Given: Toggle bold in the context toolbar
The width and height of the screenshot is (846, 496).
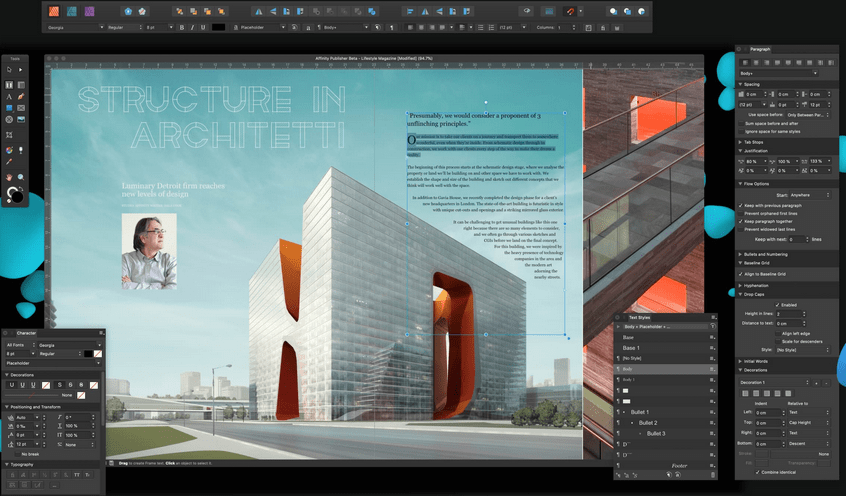Looking at the screenshot, I should coord(182,28).
